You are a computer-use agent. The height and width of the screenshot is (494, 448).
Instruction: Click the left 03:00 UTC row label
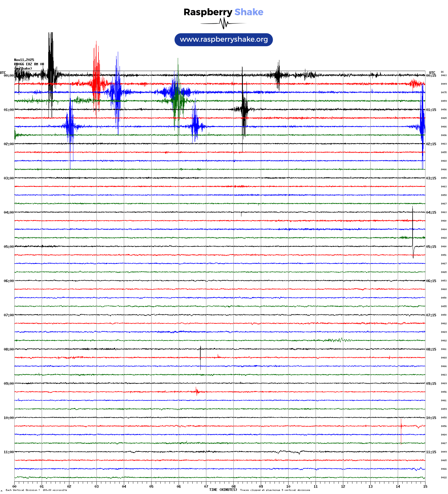click(x=9, y=178)
